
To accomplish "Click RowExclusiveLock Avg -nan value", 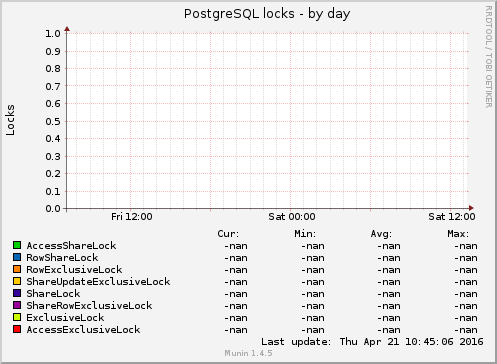I will (389, 270).
